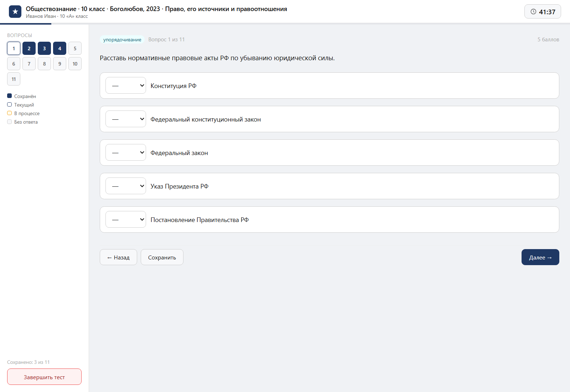Click Завершить тест button
570x392 pixels.
(44, 377)
